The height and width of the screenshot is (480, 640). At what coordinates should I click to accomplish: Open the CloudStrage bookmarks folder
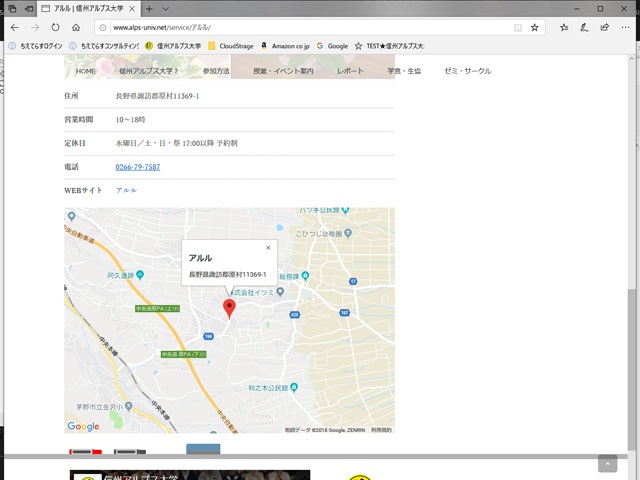coord(231,46)
